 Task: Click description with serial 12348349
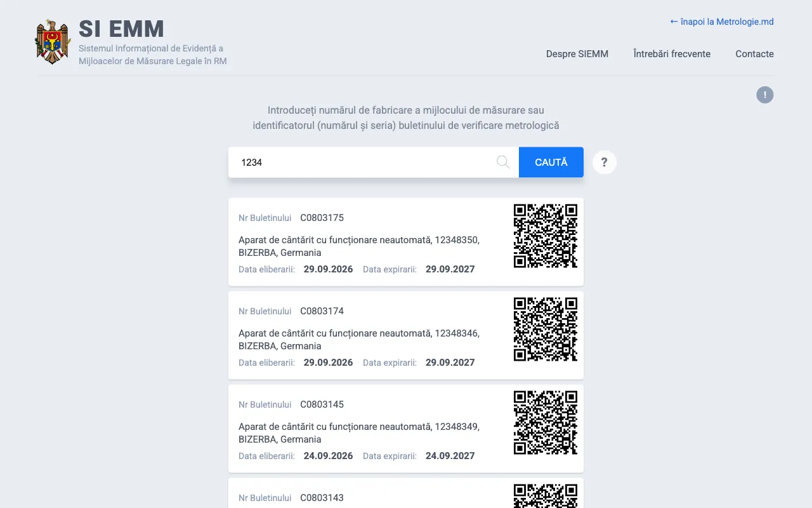click(x=359, y=433)
